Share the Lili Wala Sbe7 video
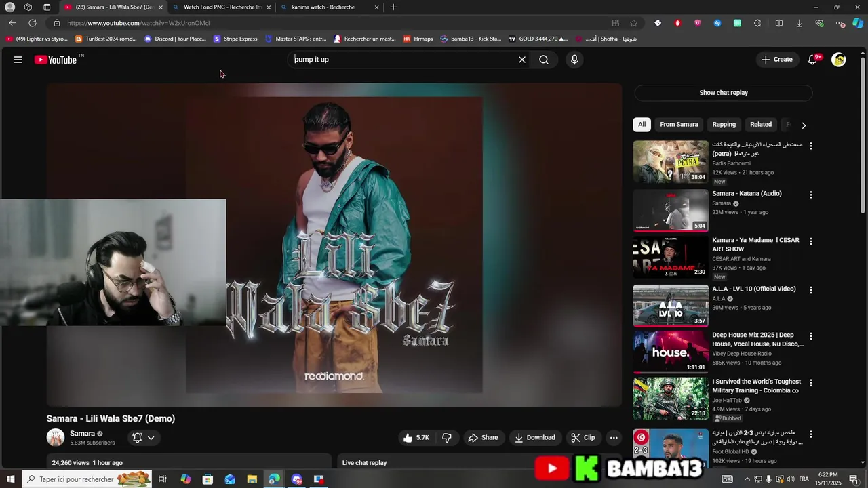The height and width of the screenshot is (488, 868). [x=483, y=438]
